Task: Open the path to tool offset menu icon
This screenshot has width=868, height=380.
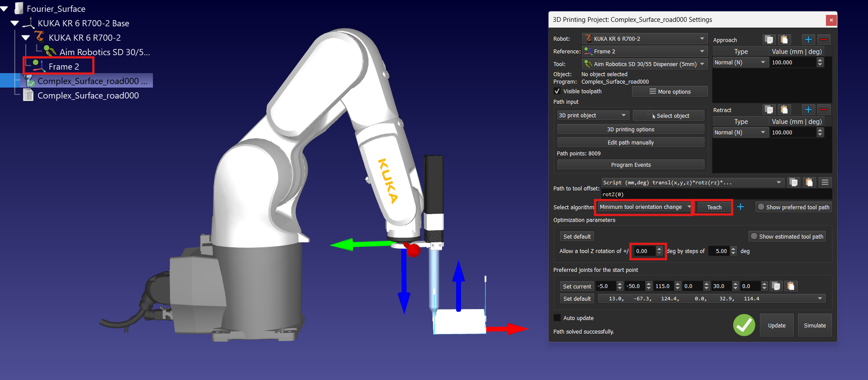Action: coord(825,182)
